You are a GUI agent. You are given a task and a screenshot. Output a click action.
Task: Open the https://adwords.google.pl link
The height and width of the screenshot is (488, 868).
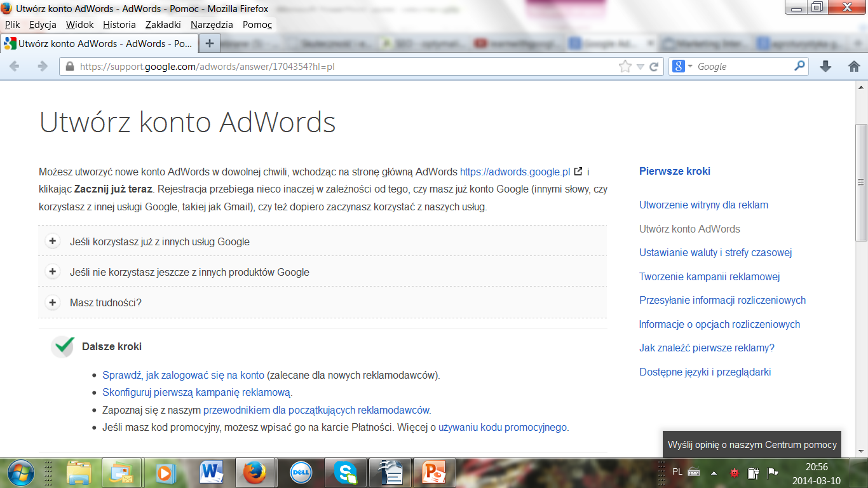[515, 172]
